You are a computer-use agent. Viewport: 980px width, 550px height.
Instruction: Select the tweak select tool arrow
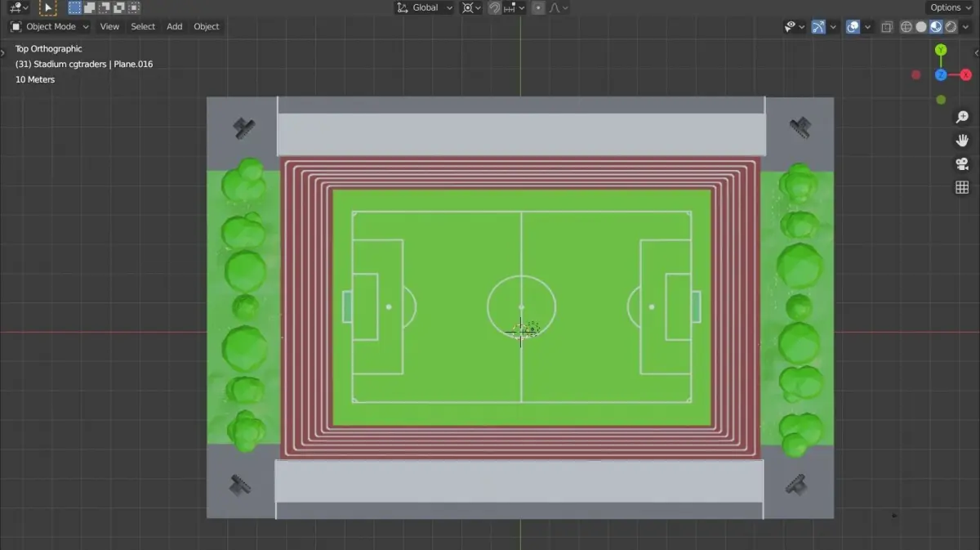(x=48, y=7)
